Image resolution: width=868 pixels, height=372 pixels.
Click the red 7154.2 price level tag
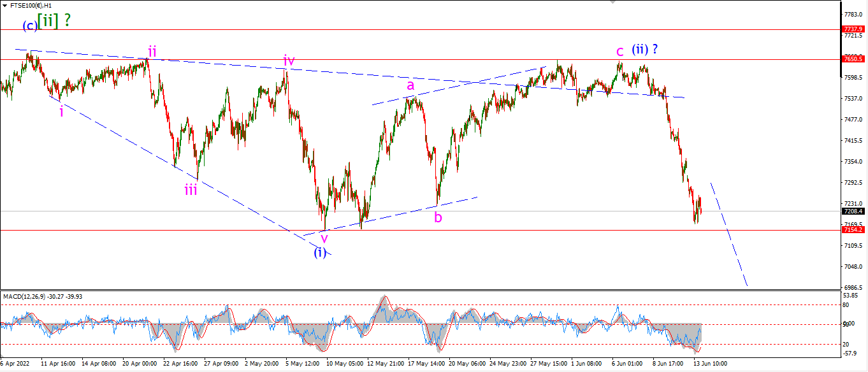click(x=853, y=229)
